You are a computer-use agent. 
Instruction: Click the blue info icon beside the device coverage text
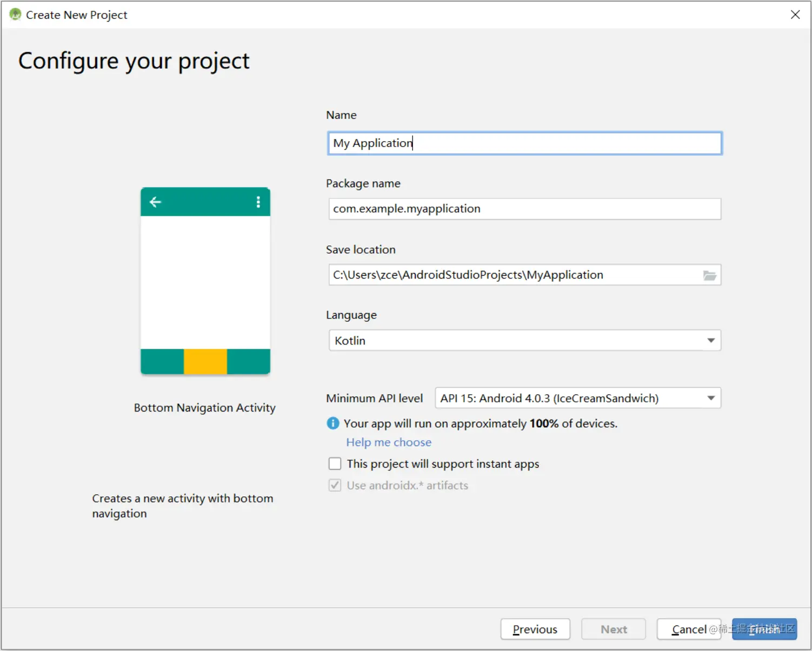[x=333, y=423]
